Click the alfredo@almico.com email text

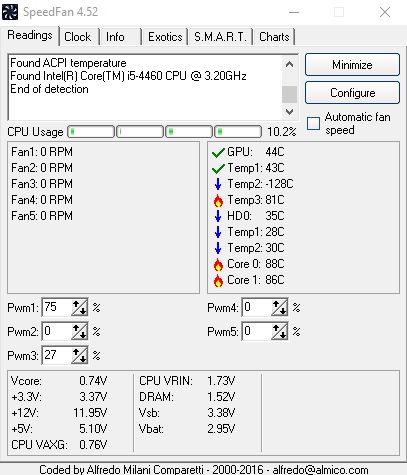pyautogui.click(x=320, y=470)
